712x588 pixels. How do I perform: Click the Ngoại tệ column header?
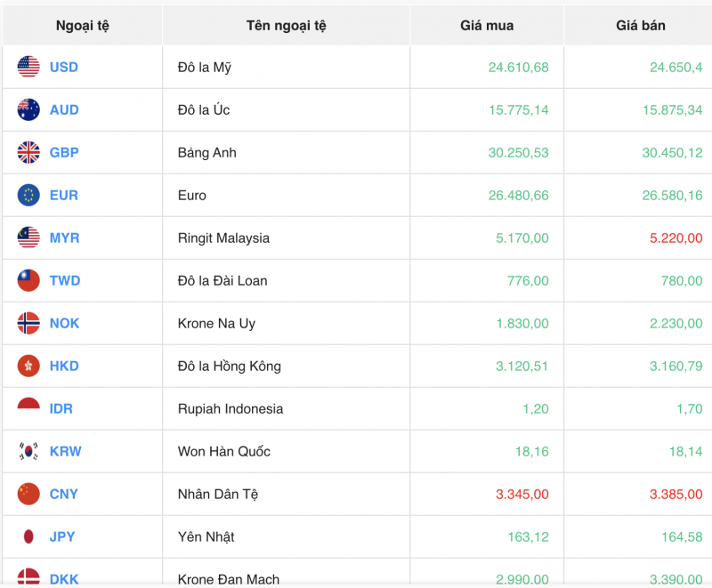[84, 25]
